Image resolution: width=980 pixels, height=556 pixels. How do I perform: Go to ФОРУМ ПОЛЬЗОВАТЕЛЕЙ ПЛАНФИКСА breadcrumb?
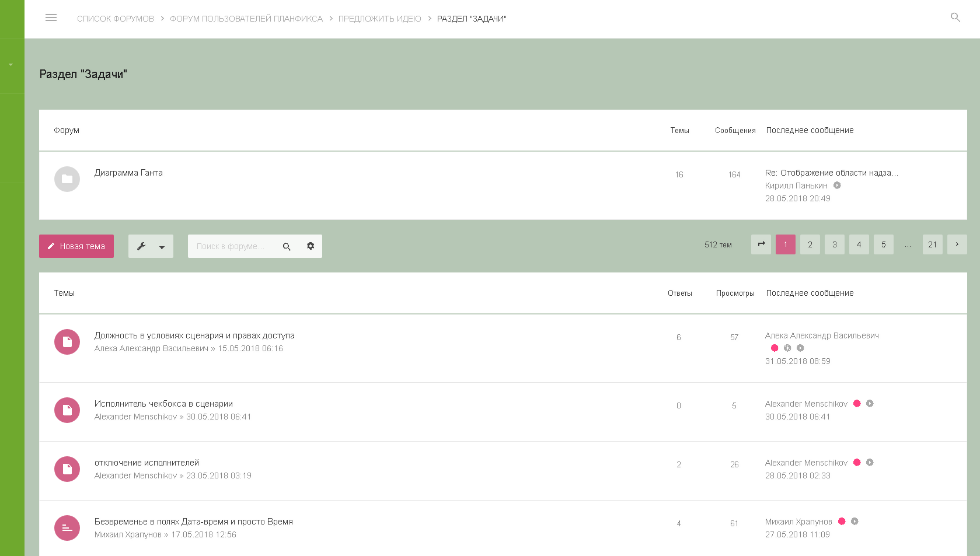(246, 19)
